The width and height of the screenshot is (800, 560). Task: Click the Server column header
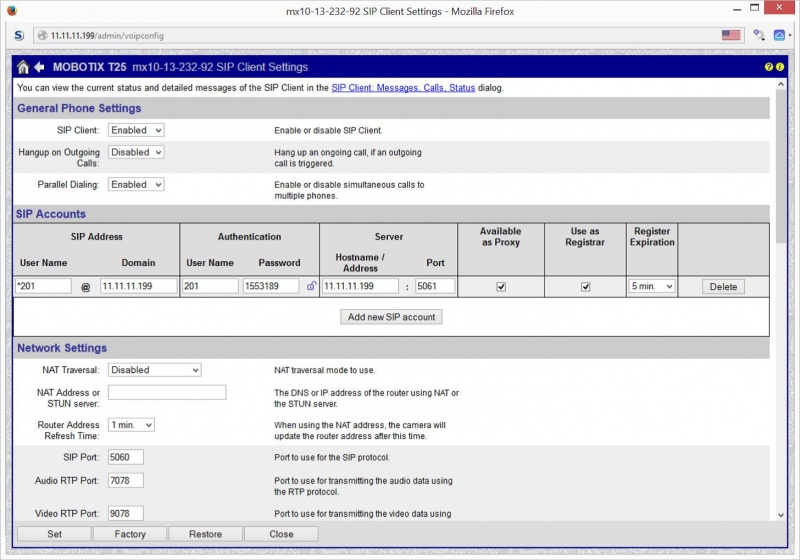(389, 237)
